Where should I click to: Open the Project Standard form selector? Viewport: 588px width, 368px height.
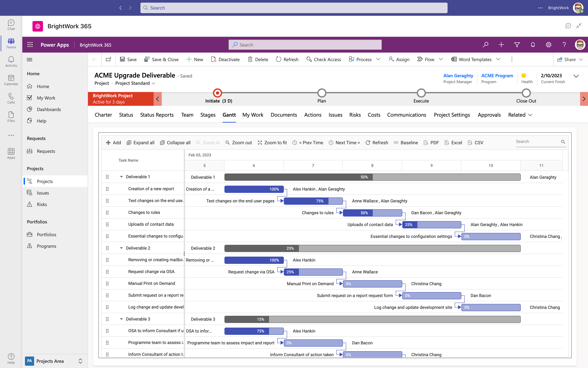[135, 83]
